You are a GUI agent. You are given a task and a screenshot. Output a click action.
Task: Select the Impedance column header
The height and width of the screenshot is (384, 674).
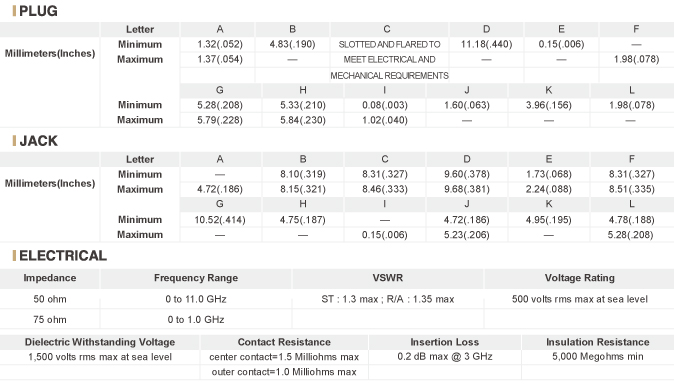tap(50, 278)
